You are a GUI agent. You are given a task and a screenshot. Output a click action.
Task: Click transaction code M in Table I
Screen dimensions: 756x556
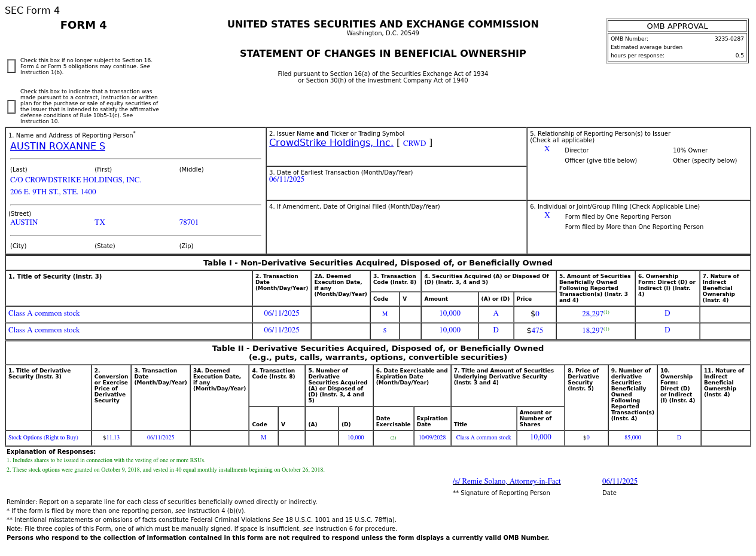click(x=385, y=314)
